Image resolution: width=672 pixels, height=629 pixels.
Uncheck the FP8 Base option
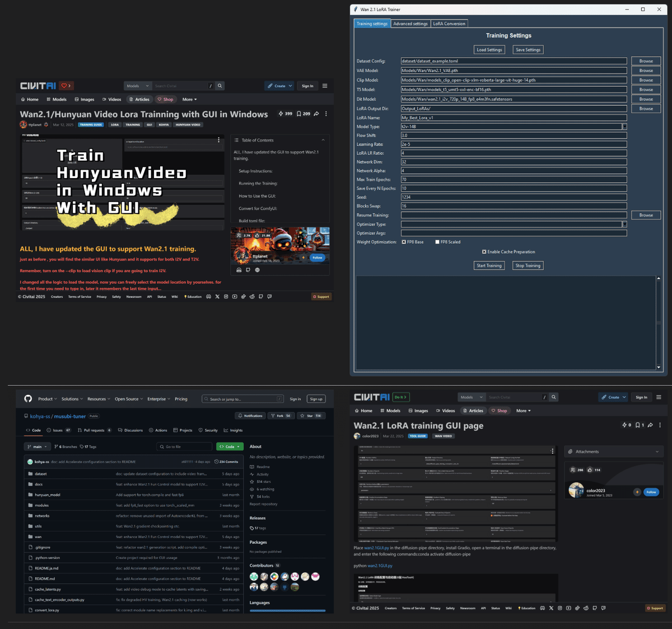(x=404, y=242)
